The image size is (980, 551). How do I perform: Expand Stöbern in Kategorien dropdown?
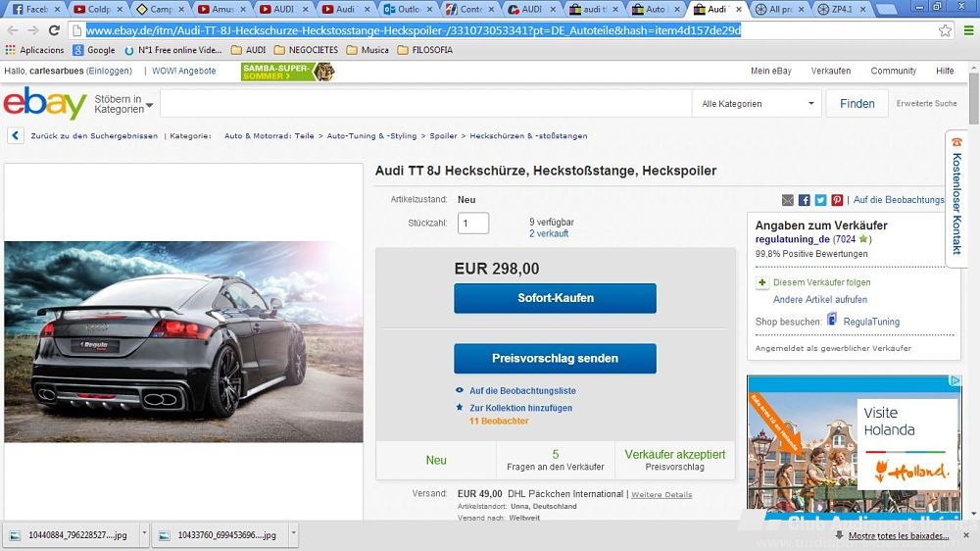[123, 104]
